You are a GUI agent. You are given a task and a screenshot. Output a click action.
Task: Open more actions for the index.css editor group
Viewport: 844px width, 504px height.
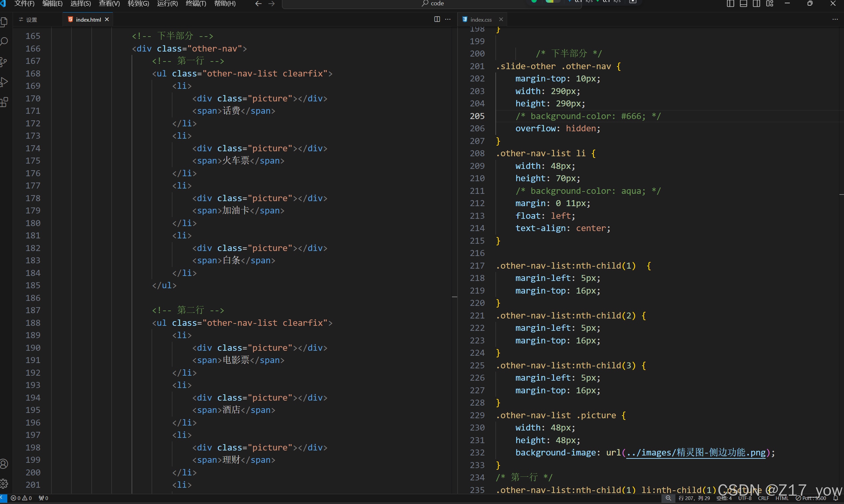pyautogui.click(x=835, y=19)
